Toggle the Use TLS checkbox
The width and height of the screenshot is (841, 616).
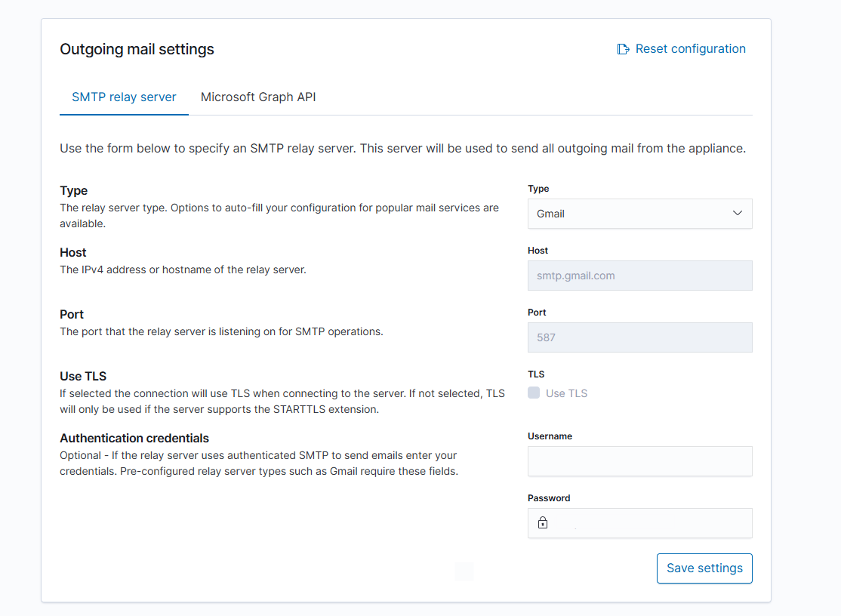[534, 393]
